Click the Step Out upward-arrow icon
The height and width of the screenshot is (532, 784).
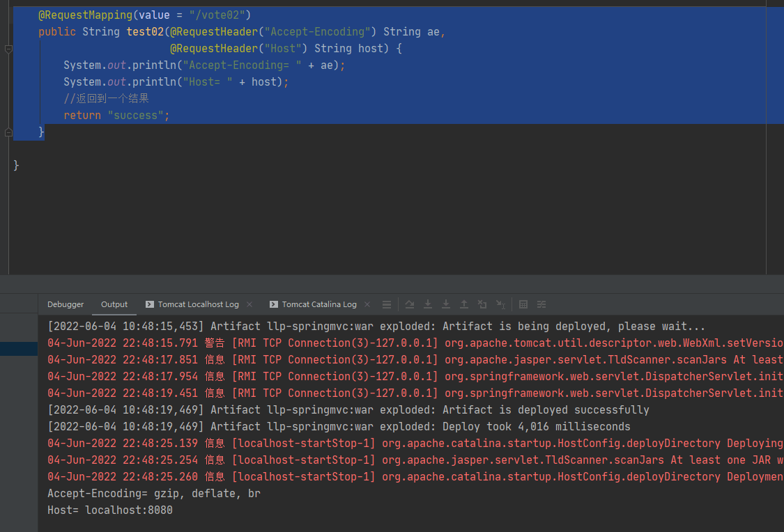464,304
